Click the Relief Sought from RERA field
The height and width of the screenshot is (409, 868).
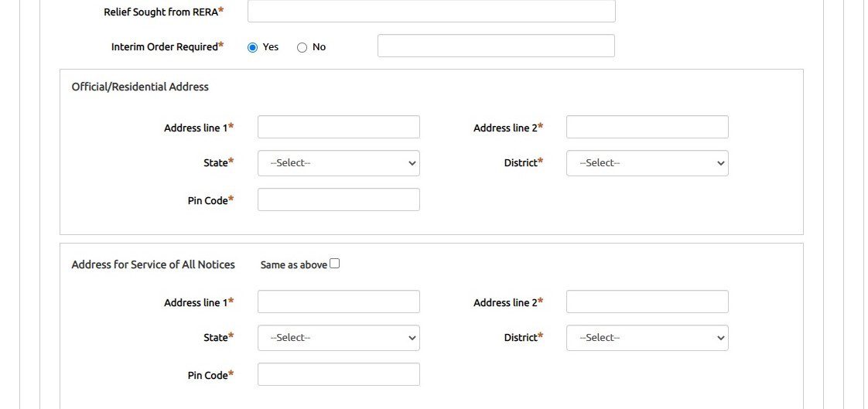coord(431,11)
